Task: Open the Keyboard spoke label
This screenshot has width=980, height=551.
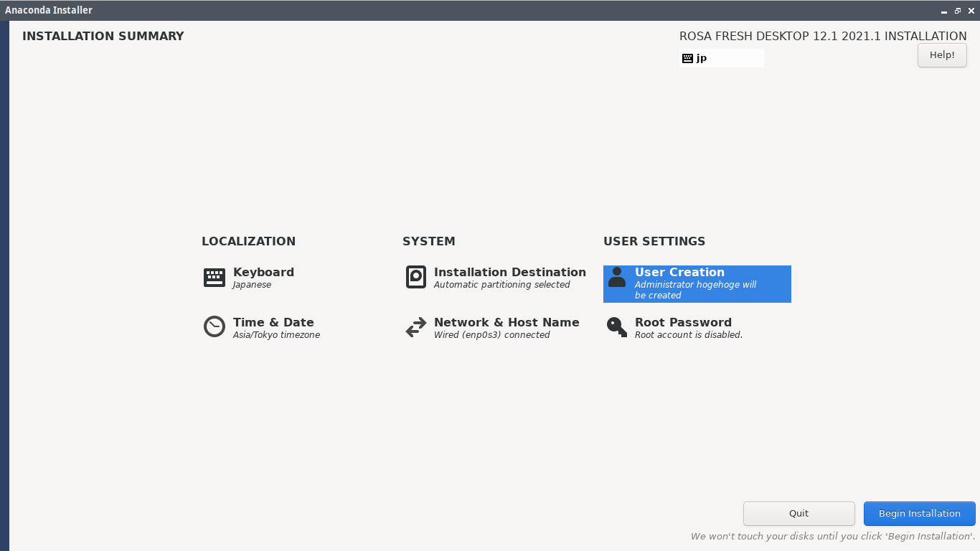Action: click(x=263, y=273)
